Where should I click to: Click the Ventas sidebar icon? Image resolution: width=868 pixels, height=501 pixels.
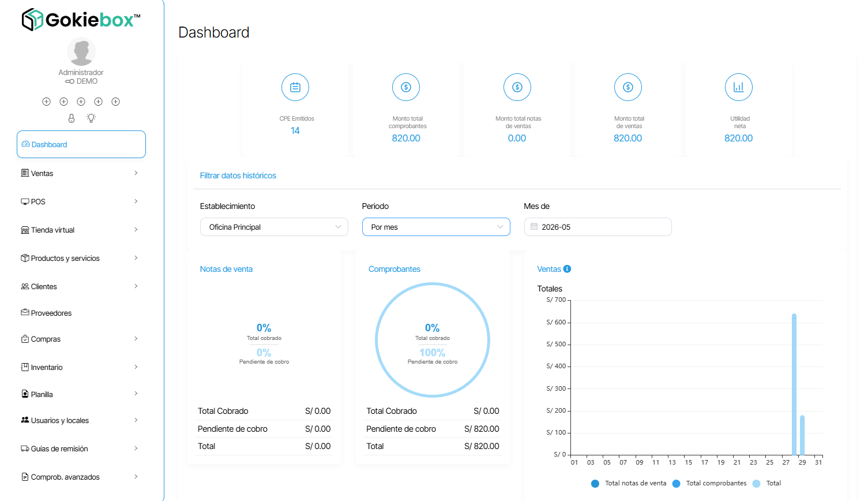(x=25, y=173)
